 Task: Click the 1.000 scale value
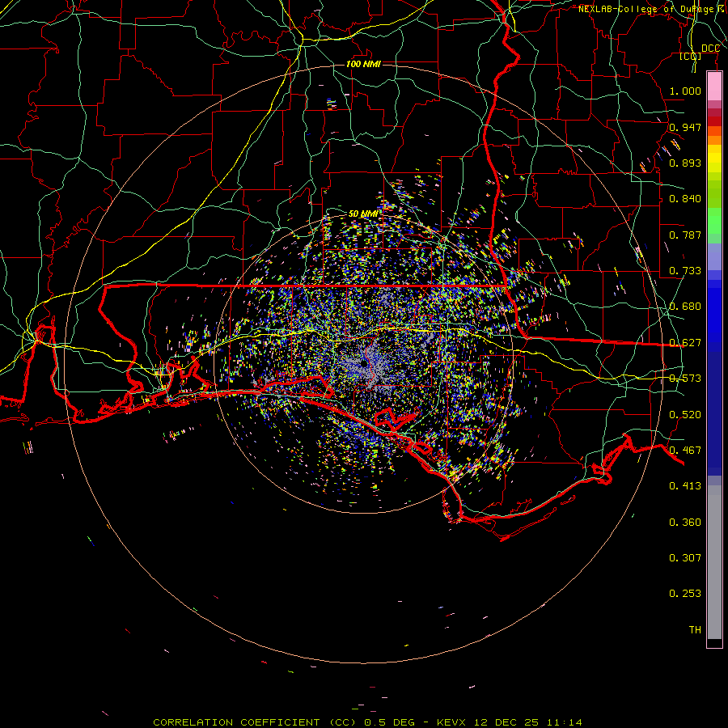coord(685,91)
